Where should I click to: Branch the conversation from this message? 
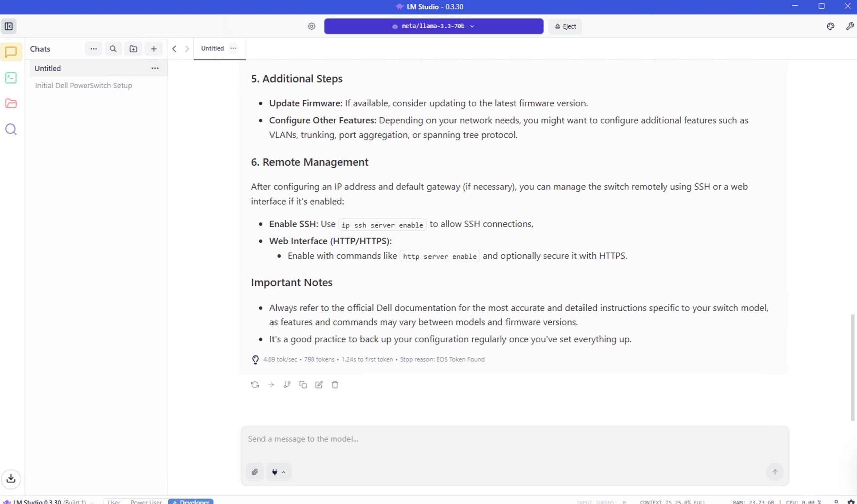pos(287,385)
